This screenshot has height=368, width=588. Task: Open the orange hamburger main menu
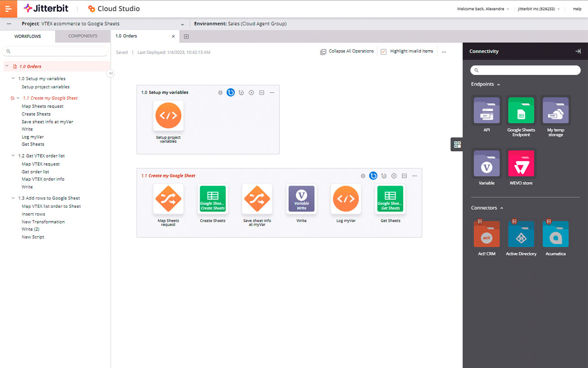point(9,9)
